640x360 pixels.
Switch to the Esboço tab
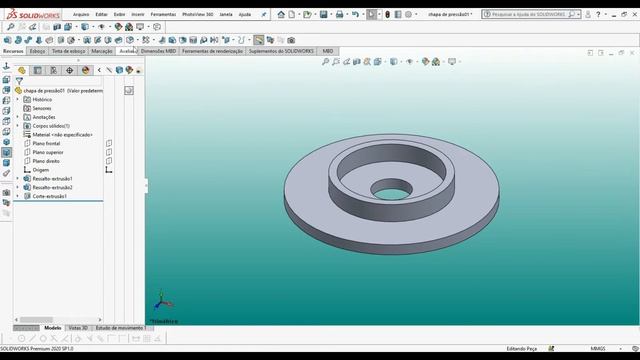[37, 51]
